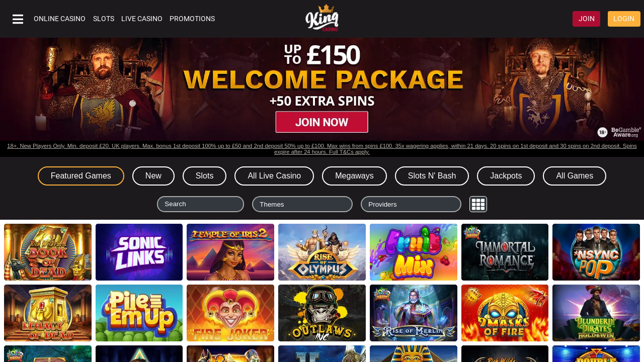
Task: Toggle the grid view layout icon
Action: coord(478,204)
